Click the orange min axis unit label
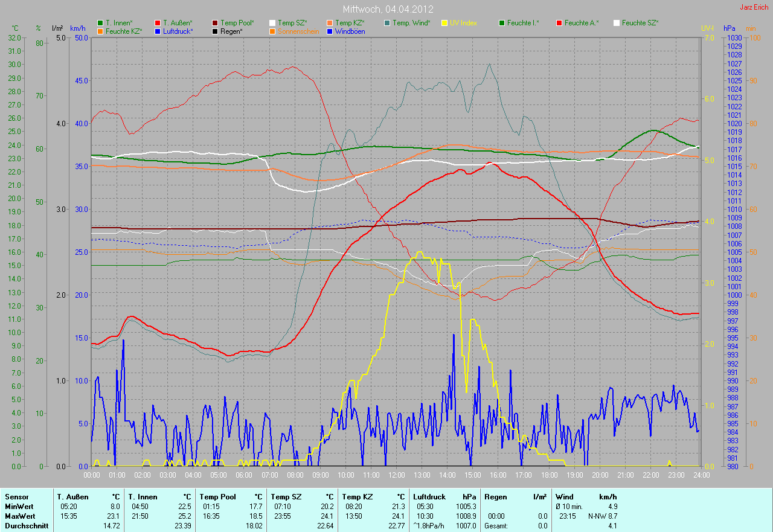 [751, 28]
